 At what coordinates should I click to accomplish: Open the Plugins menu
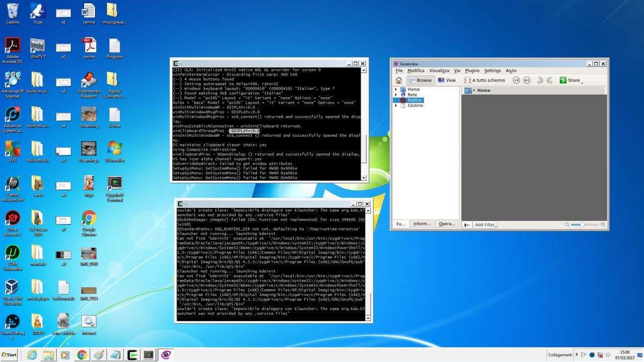click(472, 71)
